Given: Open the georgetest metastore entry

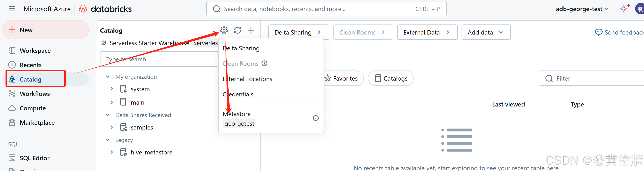Looking at the screenshot, I should coord(239,123).
